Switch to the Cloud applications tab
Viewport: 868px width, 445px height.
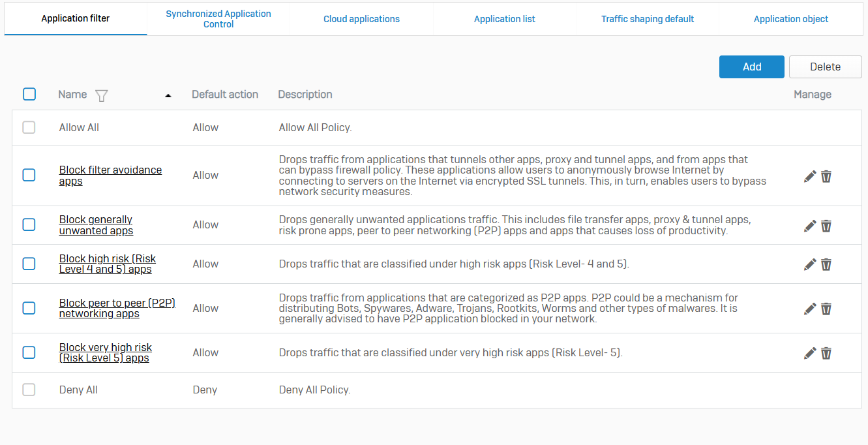[361, 19]
